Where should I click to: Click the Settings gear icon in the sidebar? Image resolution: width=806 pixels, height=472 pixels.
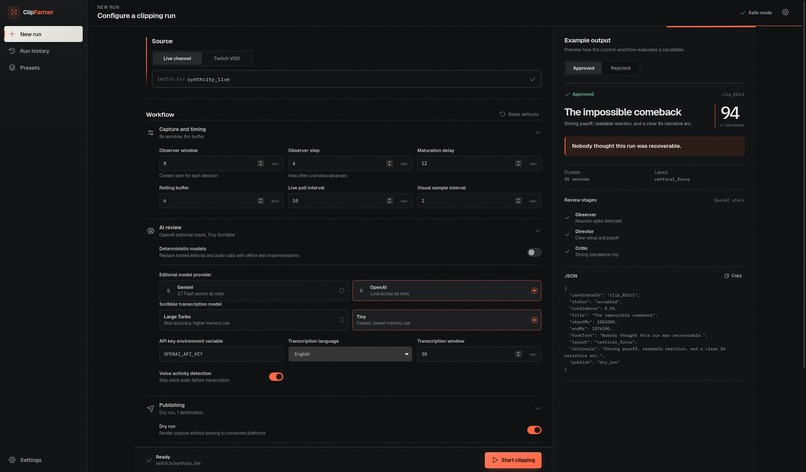(x=12, y=460)
